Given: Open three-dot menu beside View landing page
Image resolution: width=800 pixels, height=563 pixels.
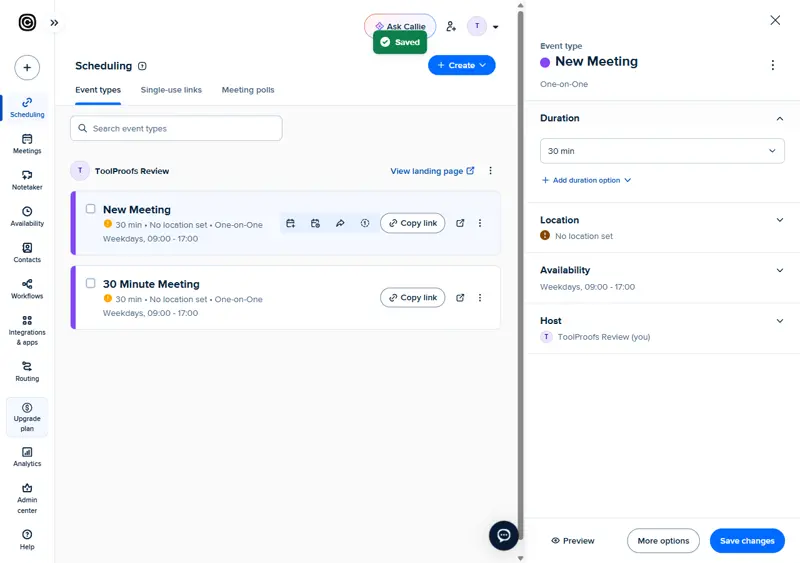Looking at the screenshot, I should pyautogui.click(x=490, y=170).
